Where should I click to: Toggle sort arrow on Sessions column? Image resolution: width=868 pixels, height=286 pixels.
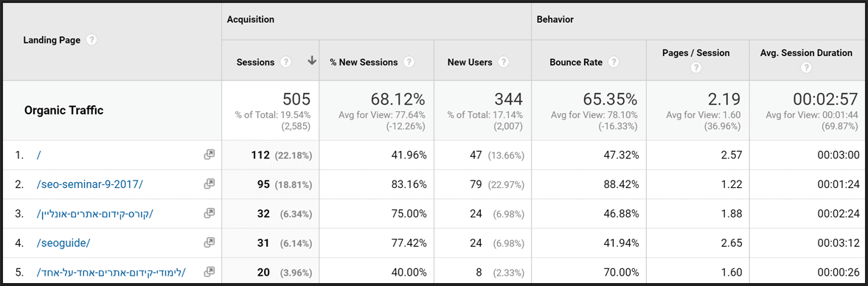coord(312,61)
